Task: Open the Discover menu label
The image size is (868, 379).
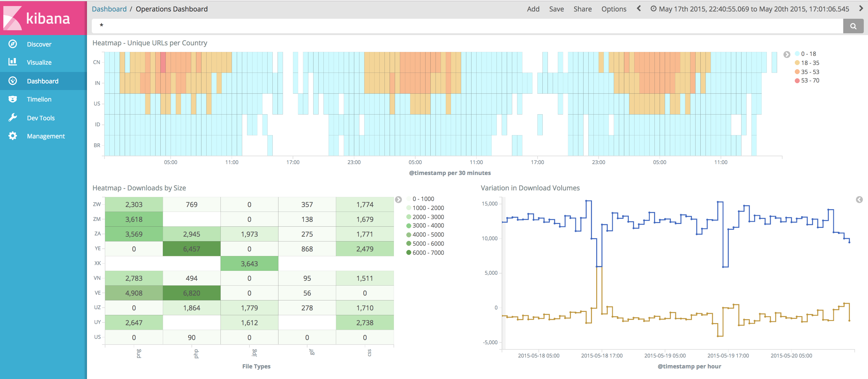Action: click(x=39, y=44)
